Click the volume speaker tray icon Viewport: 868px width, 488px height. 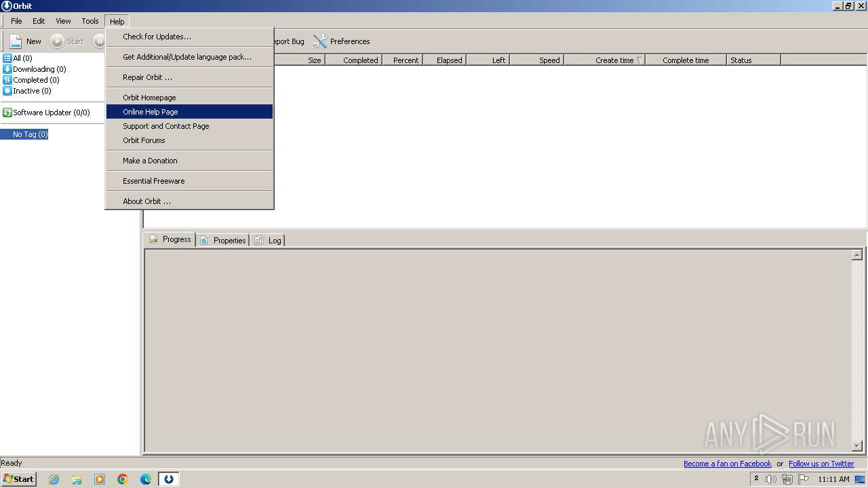[x=771, y=479]
